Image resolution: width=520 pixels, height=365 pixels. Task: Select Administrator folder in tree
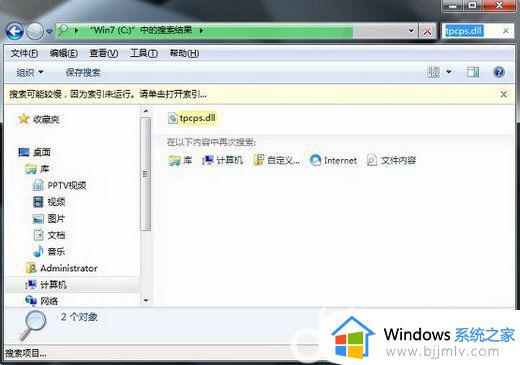pos(69,268)
